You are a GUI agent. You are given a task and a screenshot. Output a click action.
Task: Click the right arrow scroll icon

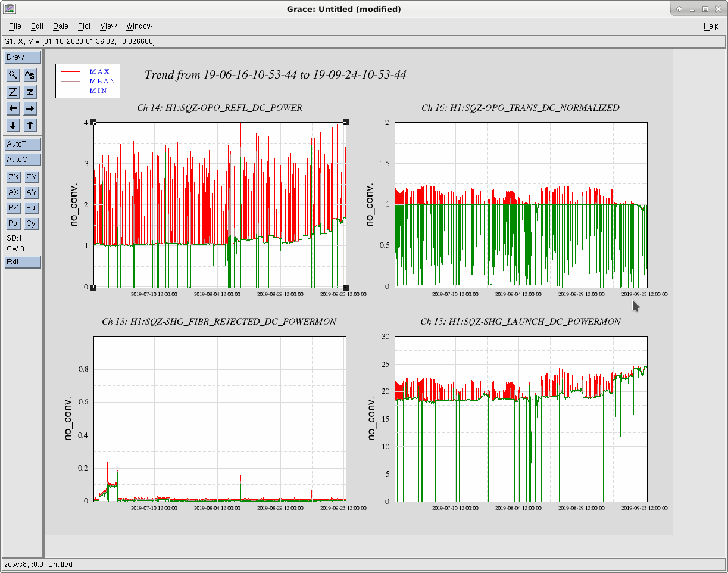[x=30, y=108]
